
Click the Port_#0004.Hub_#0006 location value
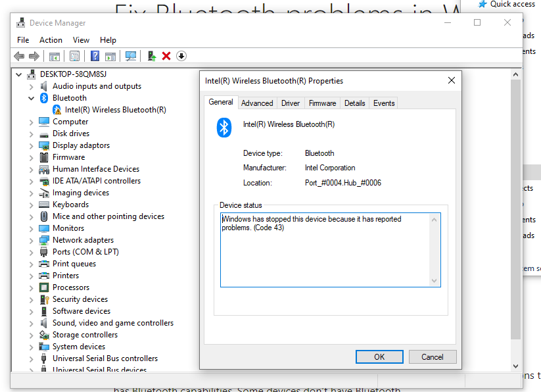tap(343, 183)
